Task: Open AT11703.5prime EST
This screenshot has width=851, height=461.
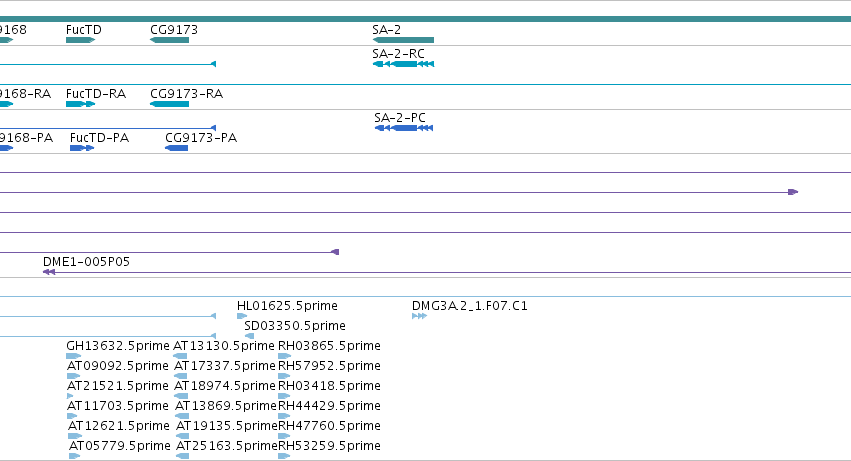Action: click(118, 406)
